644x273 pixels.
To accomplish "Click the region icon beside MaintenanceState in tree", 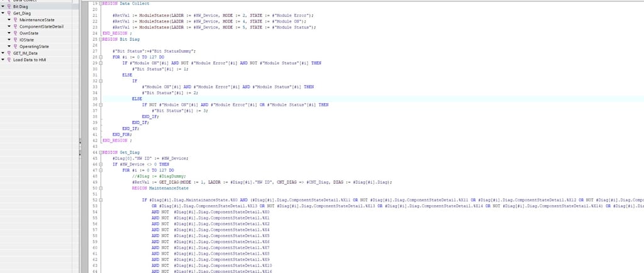I will [15, 19].
